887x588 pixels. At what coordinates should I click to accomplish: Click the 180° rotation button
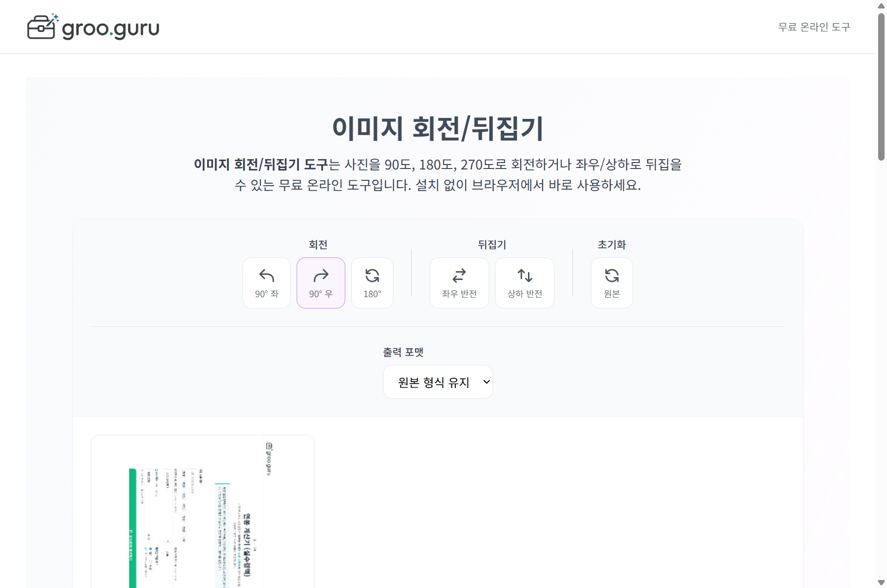click(x=372, y=282)
